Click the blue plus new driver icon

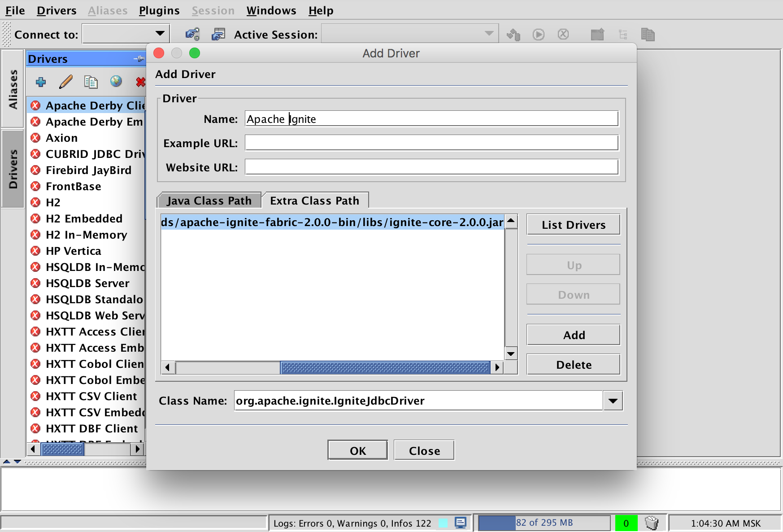pyautogui.click(x=41, y=82)
